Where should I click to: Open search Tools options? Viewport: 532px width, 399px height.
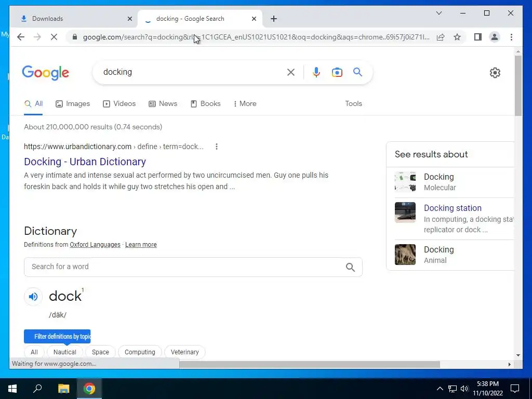tap(353, 104)
